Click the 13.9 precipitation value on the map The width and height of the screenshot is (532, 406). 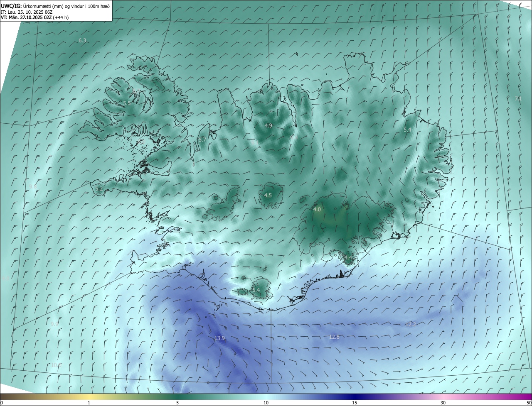(x=220, y=338)
